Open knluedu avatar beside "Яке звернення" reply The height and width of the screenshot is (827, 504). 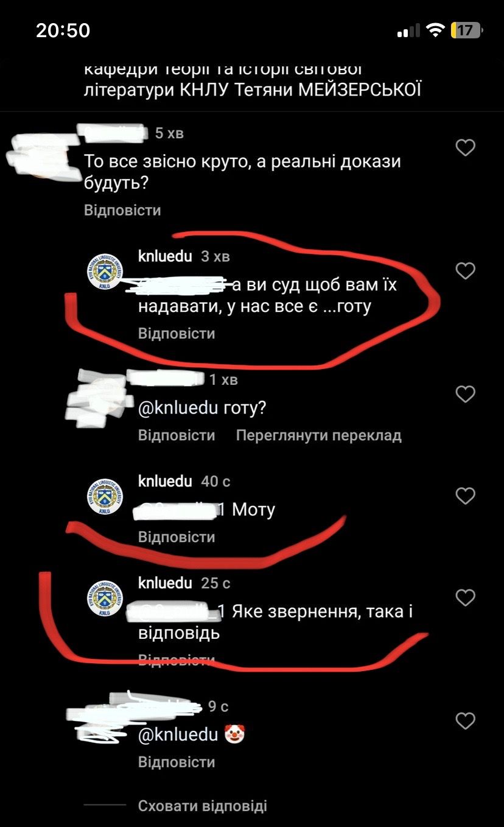[106, 599]
